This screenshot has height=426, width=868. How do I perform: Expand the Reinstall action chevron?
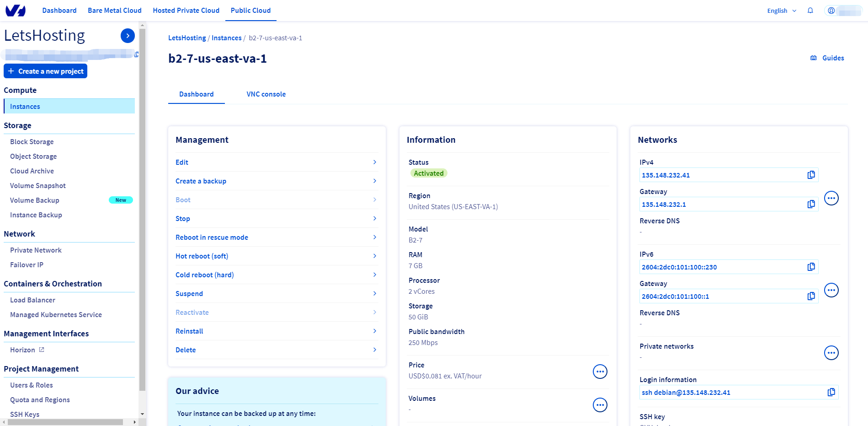point(375,331)
